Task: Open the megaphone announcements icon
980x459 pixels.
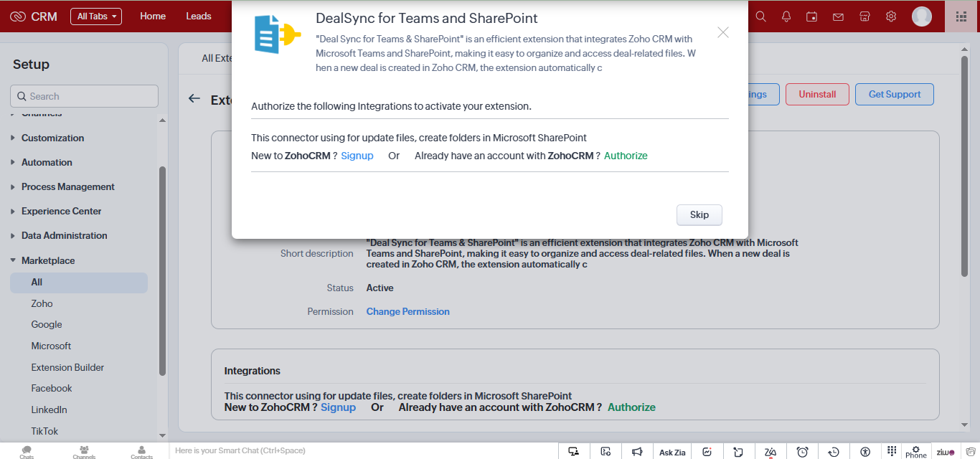Action: [x=637, y=451]
